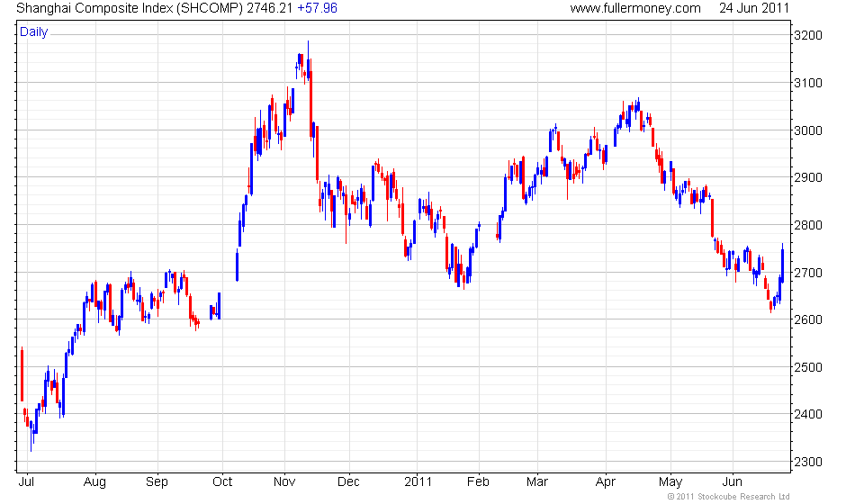
Task: Click the date 24 Jun 2011
Action: (x=754, y=8)
